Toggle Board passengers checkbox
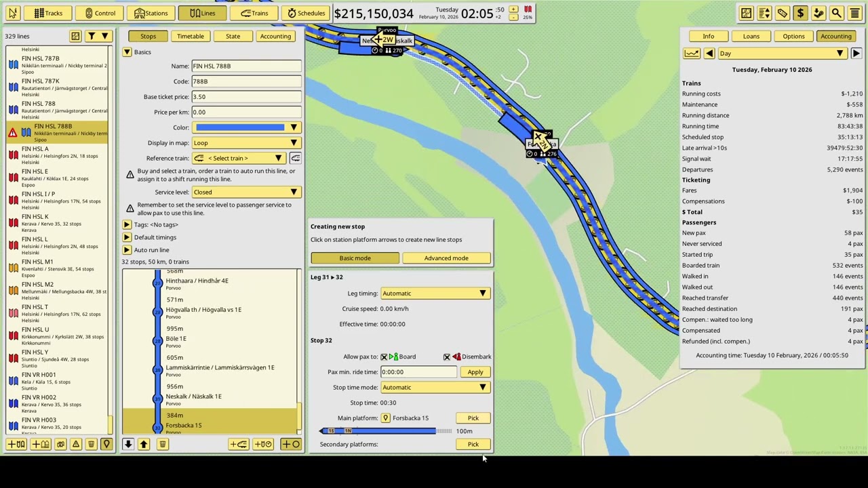 click(384, 357)
